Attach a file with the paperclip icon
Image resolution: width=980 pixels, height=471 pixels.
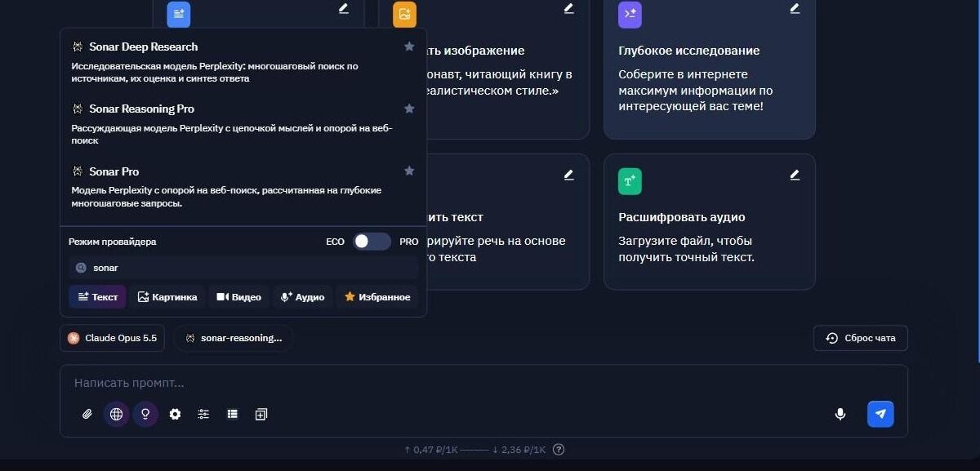87,415
